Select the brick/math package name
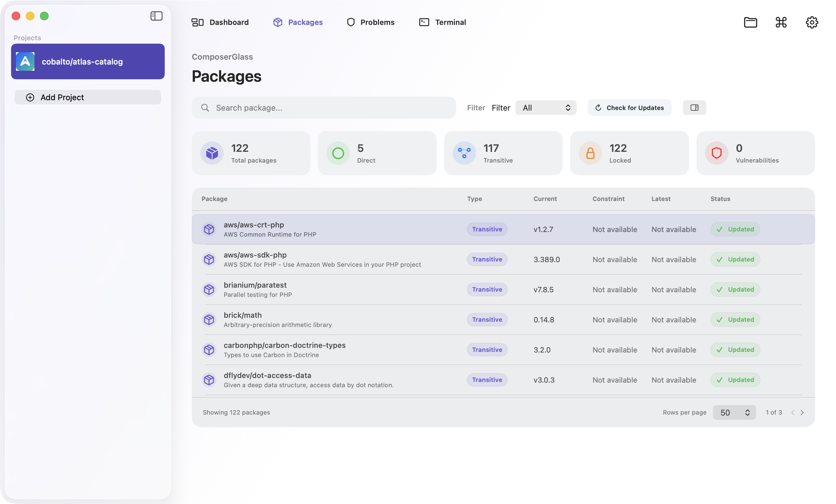The height and width of the screenshot is (504, 836). tap(243, 315)
